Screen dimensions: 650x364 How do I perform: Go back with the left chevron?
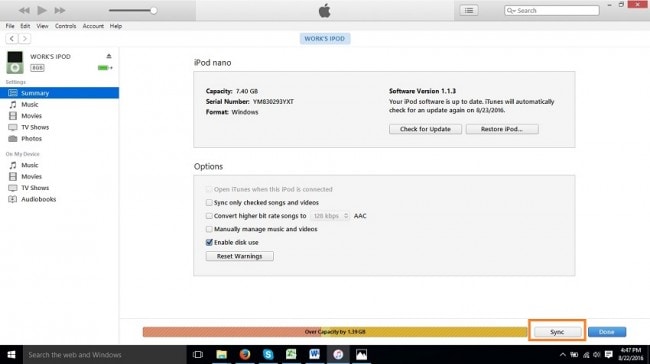click(x=12, y=39)
